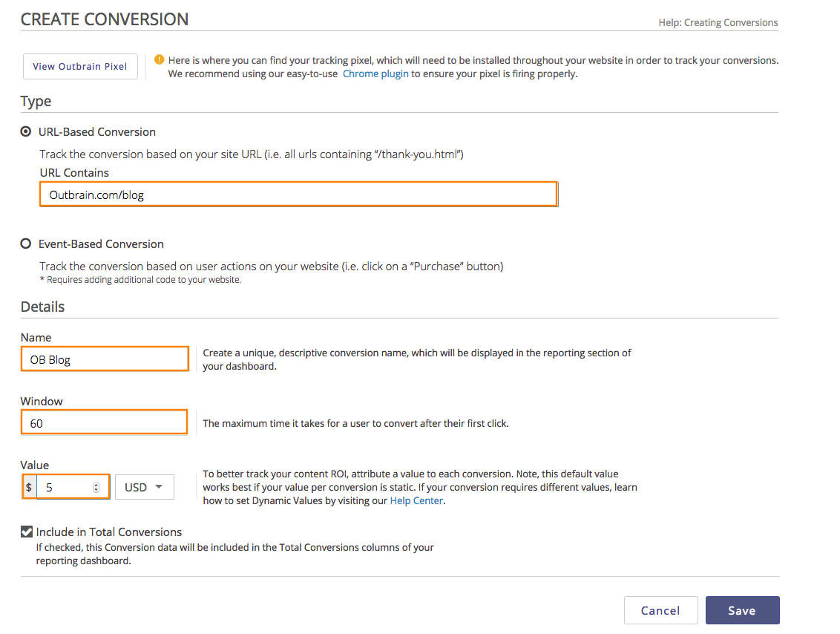Click the Window field showing 60
Image resolution: width=840 pixels, height=634 pixels.
click(x=104, y=423)
